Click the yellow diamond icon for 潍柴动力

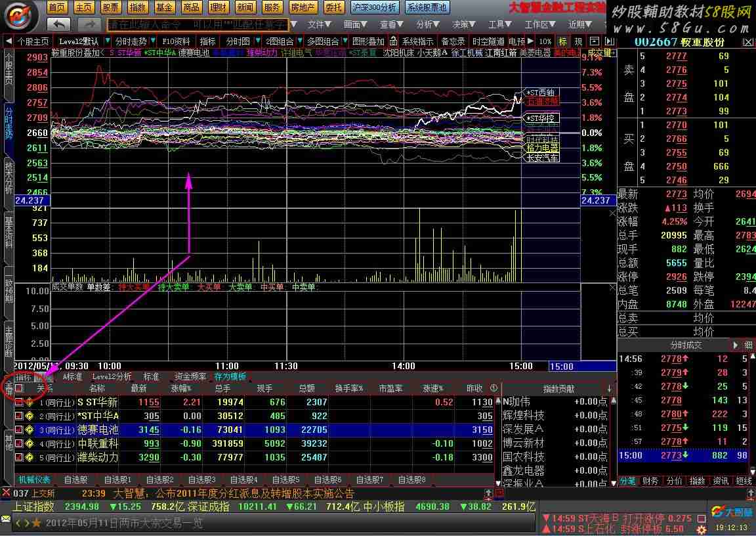pos(30,457)
